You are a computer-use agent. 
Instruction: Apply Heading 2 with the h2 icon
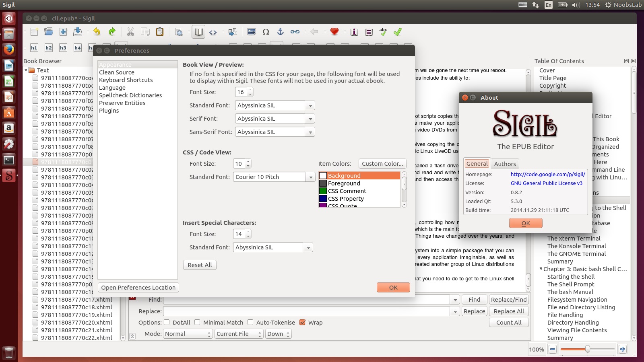click(x=49, y=47)
